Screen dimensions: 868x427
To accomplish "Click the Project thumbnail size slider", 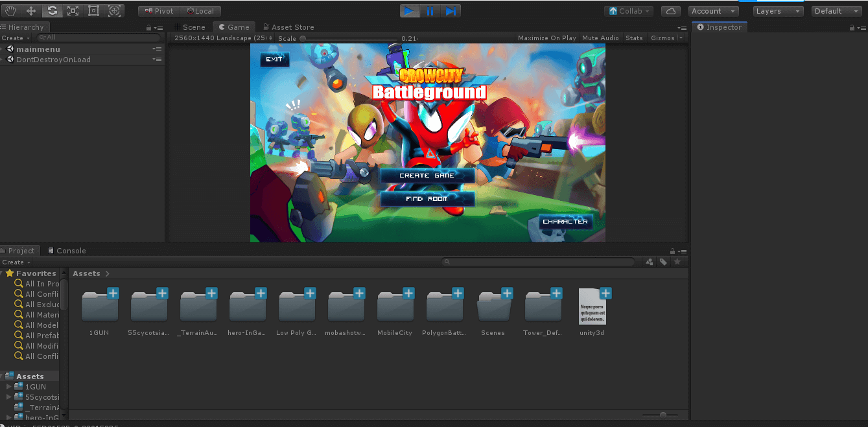I will [x=660, y=415].
